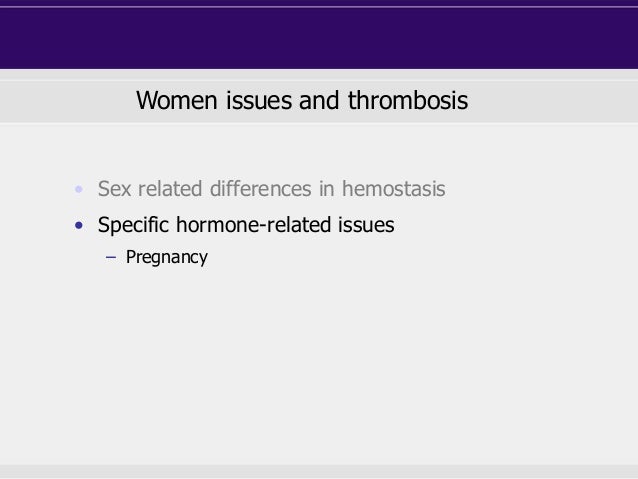Click the dimmed bullet dot before 'Sex related'
This screenshot has width=638, height=479.
[79, 189]
